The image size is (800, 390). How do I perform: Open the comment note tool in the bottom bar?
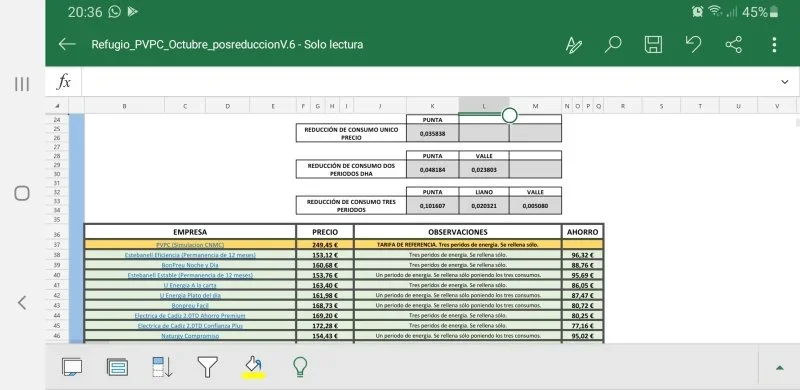pyautogui.click(x=72, y=367)
